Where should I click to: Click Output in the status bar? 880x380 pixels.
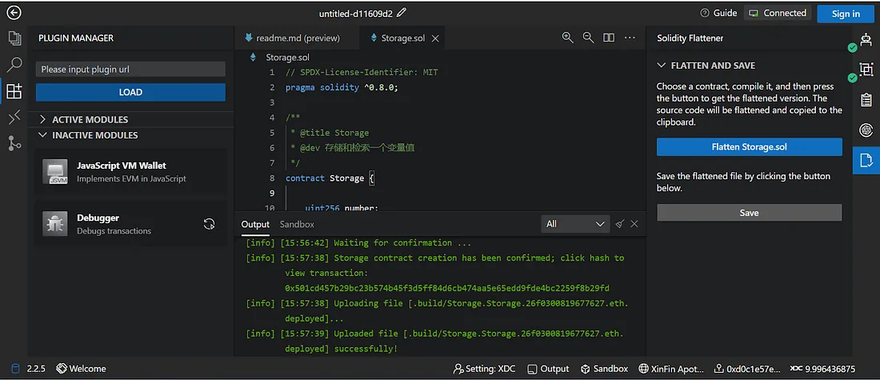(548, 369)
